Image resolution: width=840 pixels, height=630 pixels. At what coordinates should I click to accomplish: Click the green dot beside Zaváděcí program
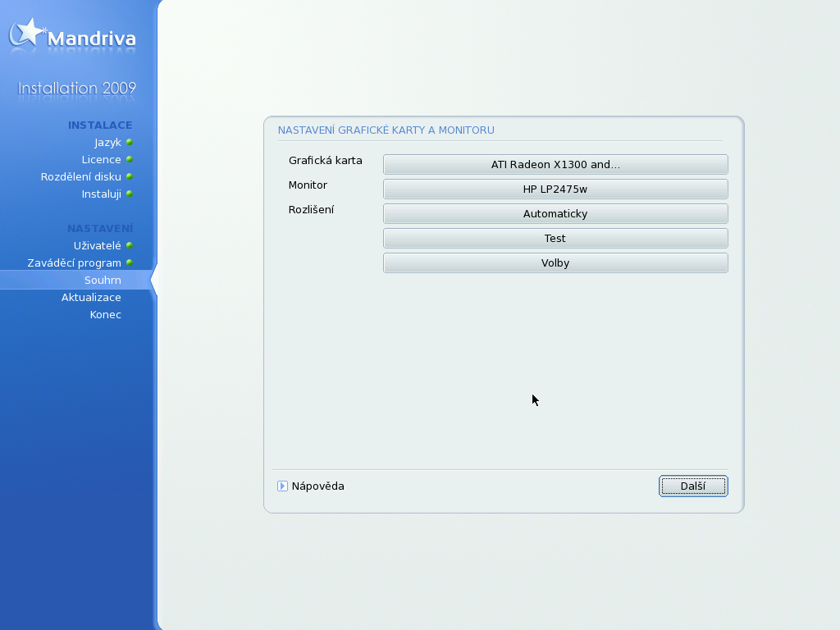[129, 262]
